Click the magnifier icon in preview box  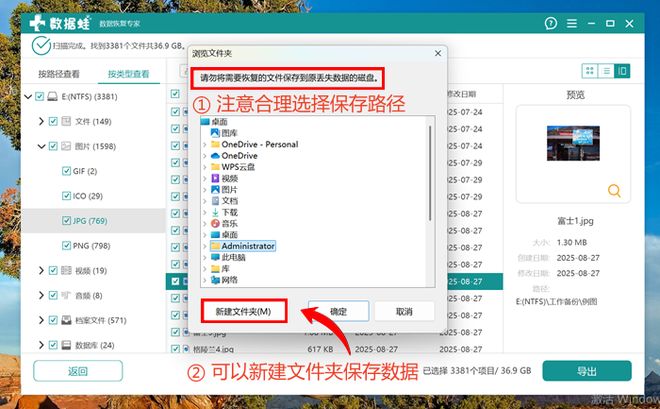tap(614, 191)
